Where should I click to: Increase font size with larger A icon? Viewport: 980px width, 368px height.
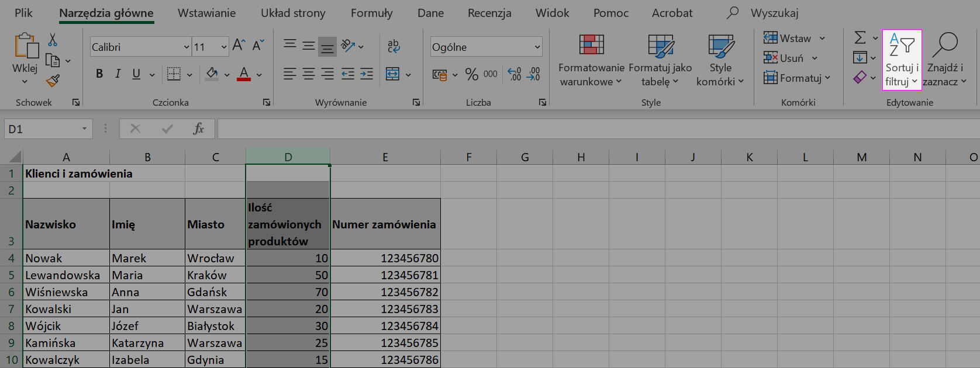239,45
